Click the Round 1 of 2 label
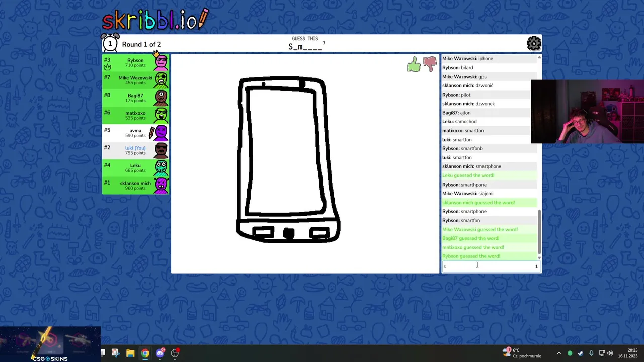Viewport: 644px width, 362px height. 141,44
